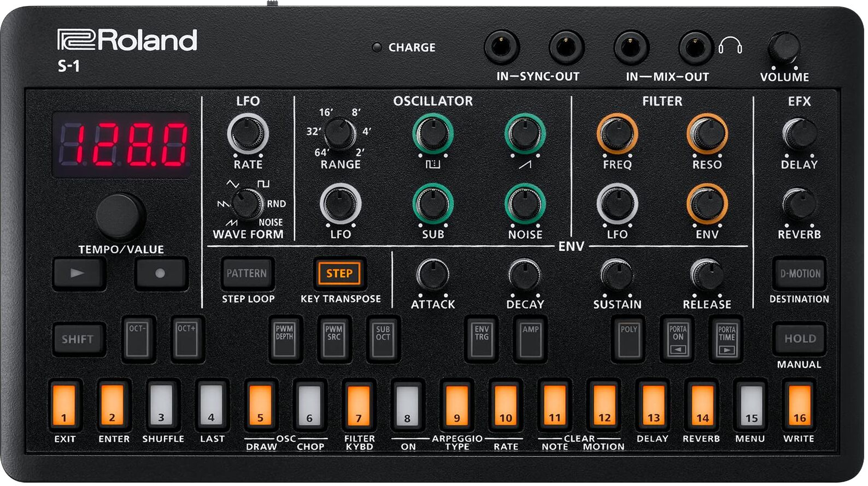Click the EFX REVERB knob
Viewport: 868px width, 486px height.
point(799,204)
